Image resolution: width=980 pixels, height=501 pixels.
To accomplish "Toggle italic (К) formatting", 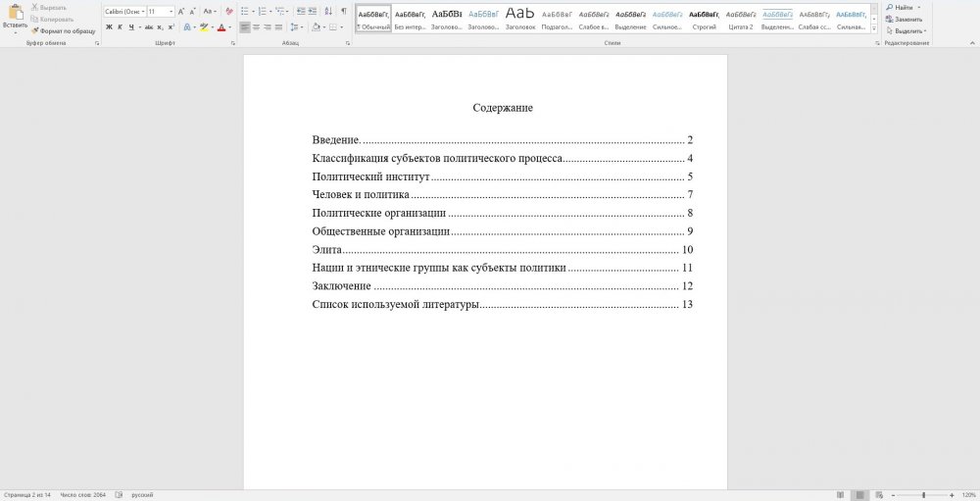I will [120, 27].
